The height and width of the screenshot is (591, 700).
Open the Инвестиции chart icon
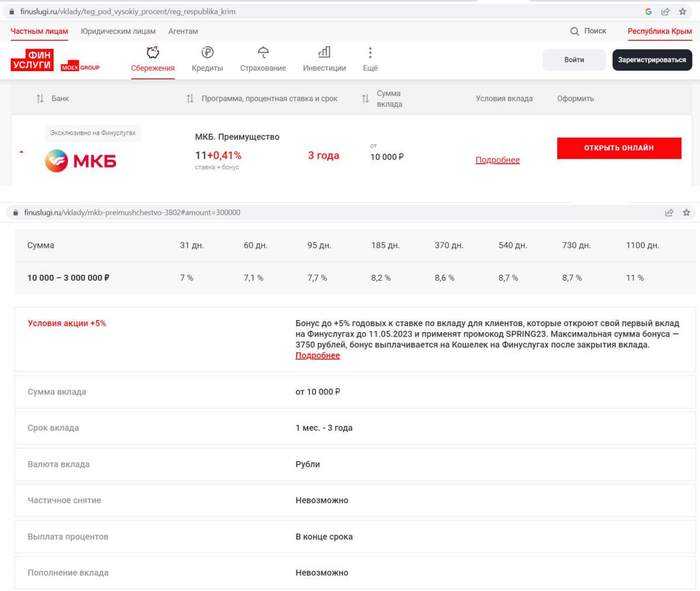click(x=324, y=53)
